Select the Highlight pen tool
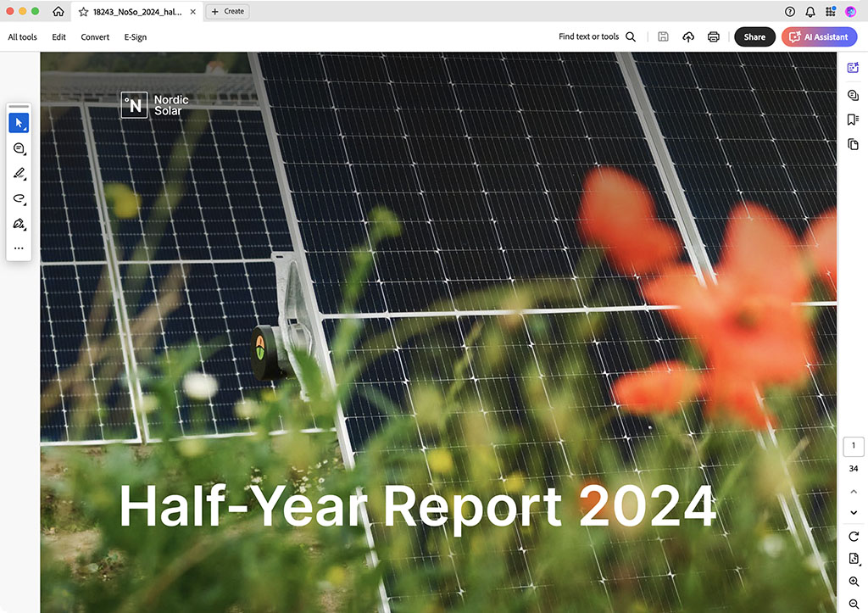Screen dimensions: 868x613 click(x=19, y=174)
